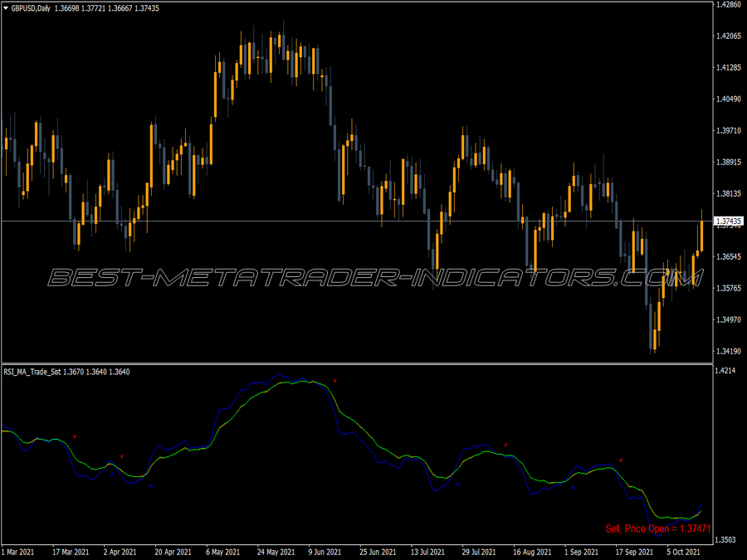Click the 2 Apr 2021 date label
Viewport: 747px width, 560px height.
(120, 553)
